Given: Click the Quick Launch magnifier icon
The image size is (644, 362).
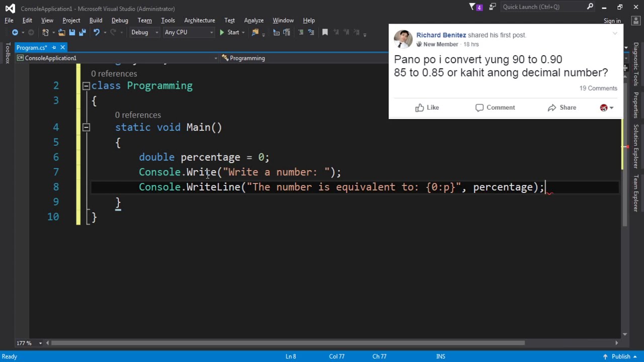Looking at the screenshot, I should pyautogui.click(x=590, y=7).
